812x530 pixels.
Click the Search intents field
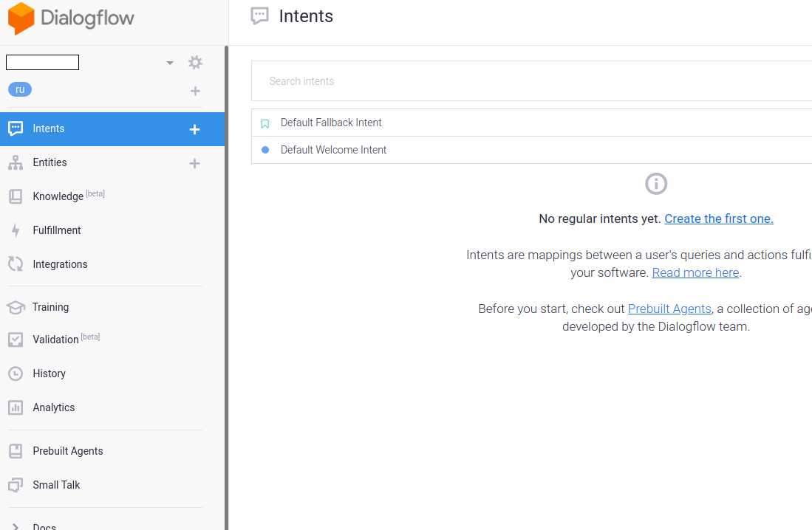pyautogui.click(x=531, y=81)
